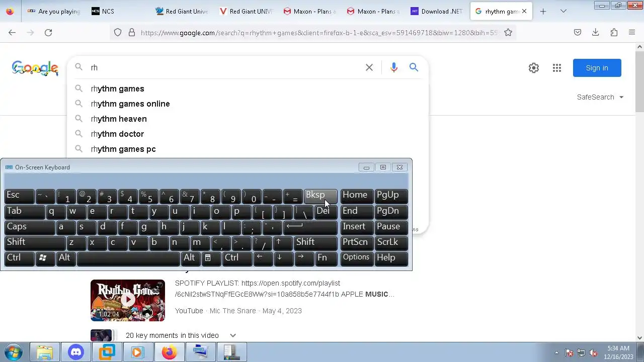
Task: Click the Help key on On-Screen Keyboard
Action: [391, 258]
